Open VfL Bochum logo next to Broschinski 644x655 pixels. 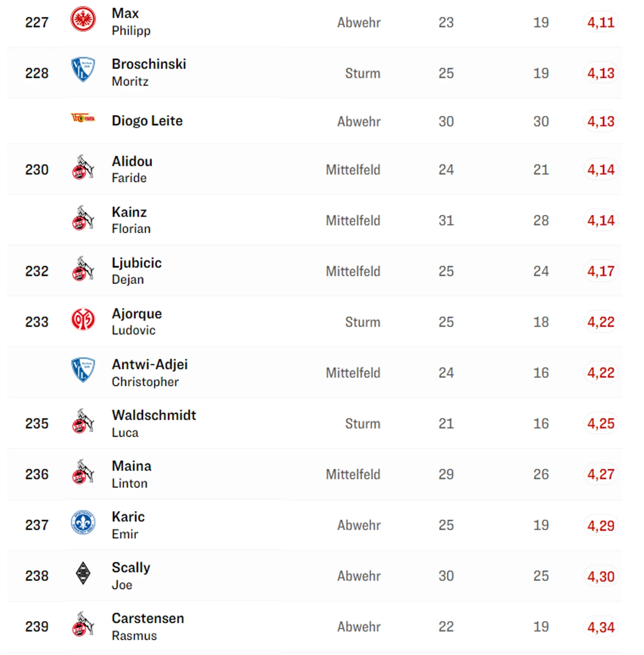point(83,69)
